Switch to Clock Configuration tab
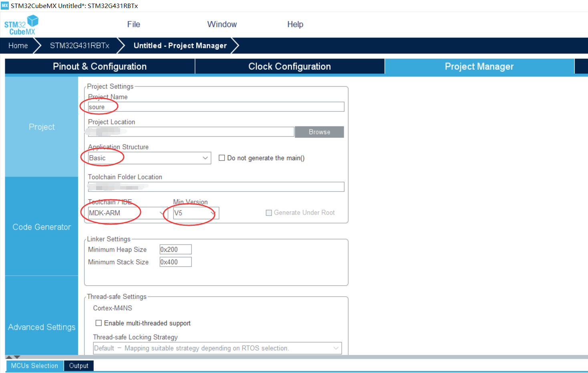The width and height of the screenshot is (588, 373). [x=290, y=66]
